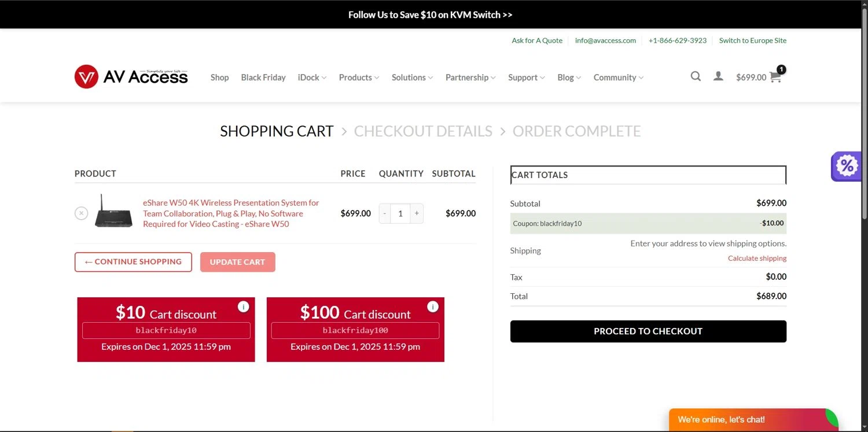Open the search magnifier icon
The width and height of the screenshot is (868, 432).
(x=696, y=76)
